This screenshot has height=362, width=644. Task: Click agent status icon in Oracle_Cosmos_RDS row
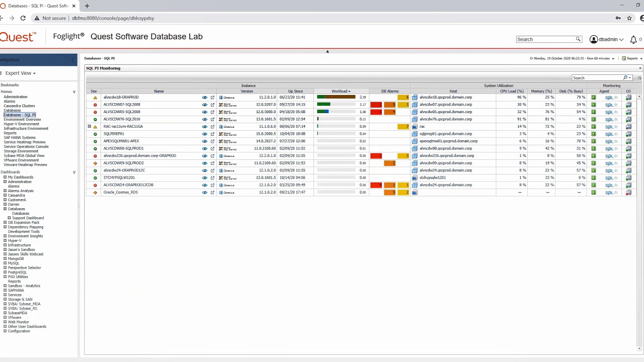(x=594, y=192)
